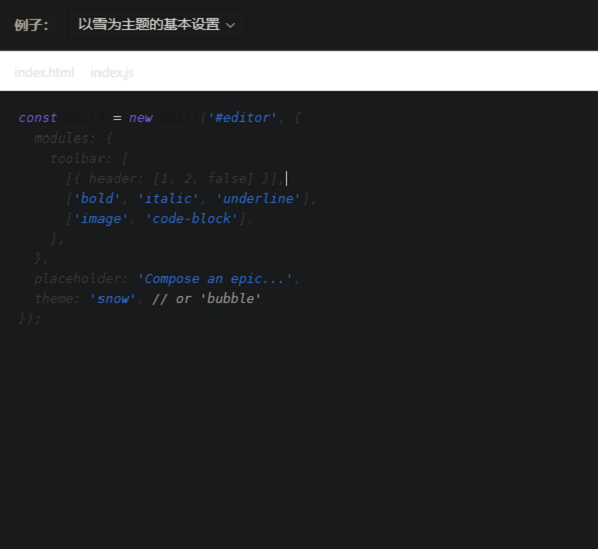The width and height of the screenshot is (598, 549).
Task: Click the 'modules' property line
Action: click(73, 138)
